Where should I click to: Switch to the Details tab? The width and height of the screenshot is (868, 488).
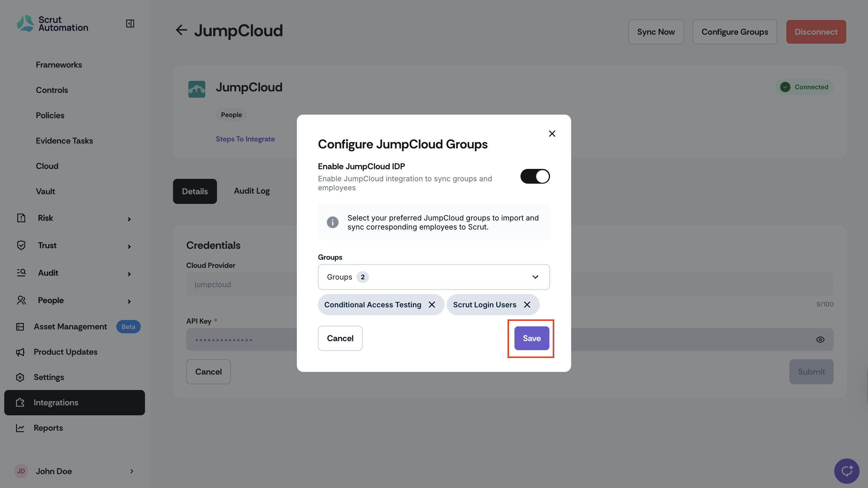[x=195, y=191]
